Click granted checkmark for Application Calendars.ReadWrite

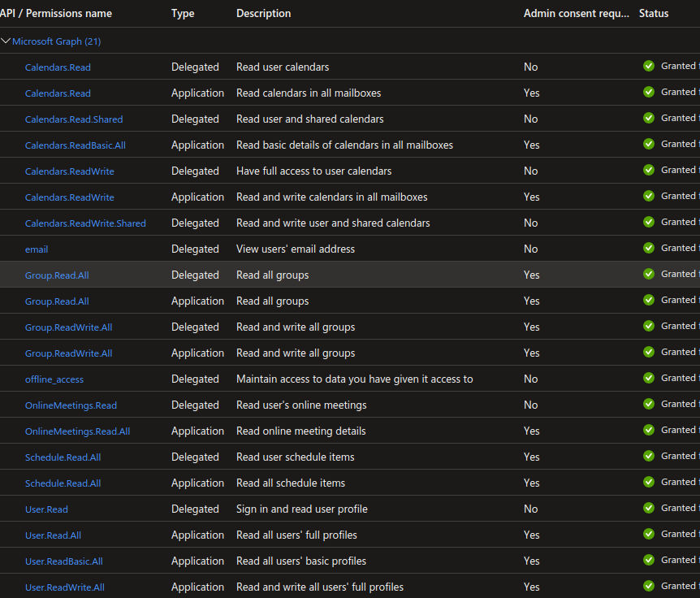[x=649, y=196]
